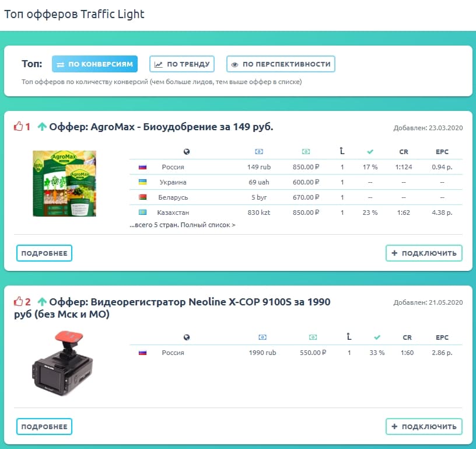Click AgroMax product image

pyautogui.click(x=64, y=183)
